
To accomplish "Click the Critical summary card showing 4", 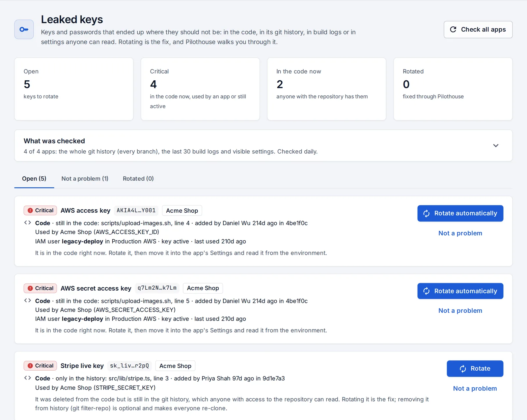I will 200,89.
